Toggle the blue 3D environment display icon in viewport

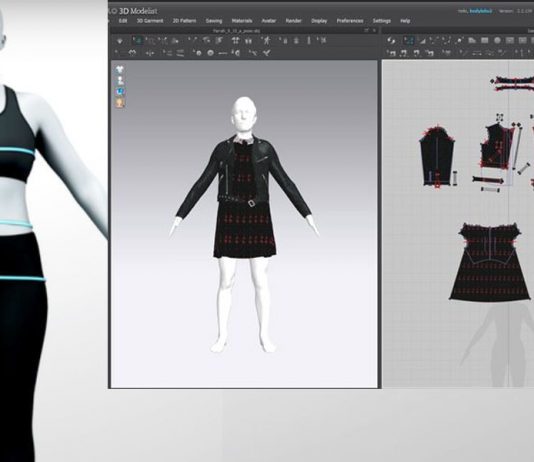click(x=120, y=92)
